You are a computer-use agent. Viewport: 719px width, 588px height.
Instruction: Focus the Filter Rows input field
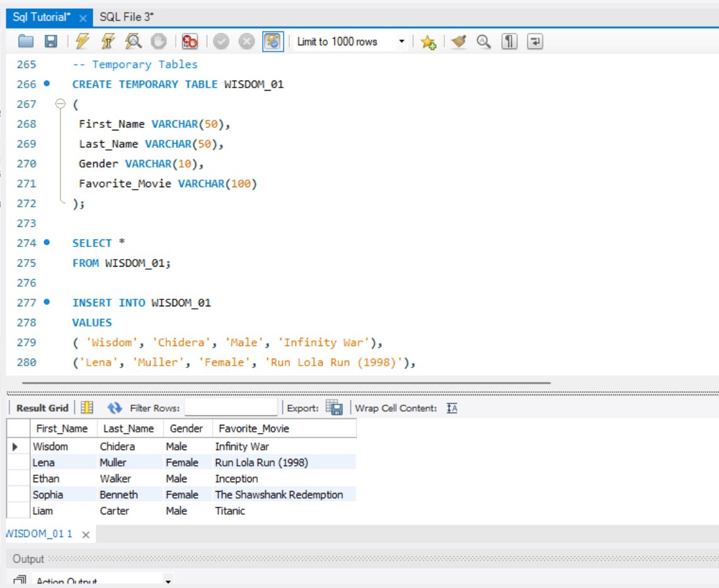[x=231, y=407]
